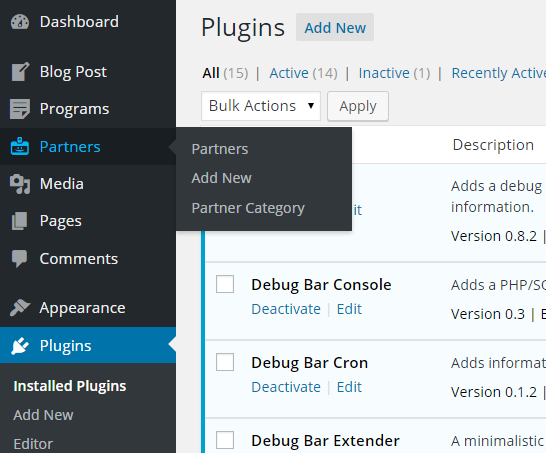Deactivate the Debug Bar Console plugin
The image size is (546, 453).
point(286,309)
